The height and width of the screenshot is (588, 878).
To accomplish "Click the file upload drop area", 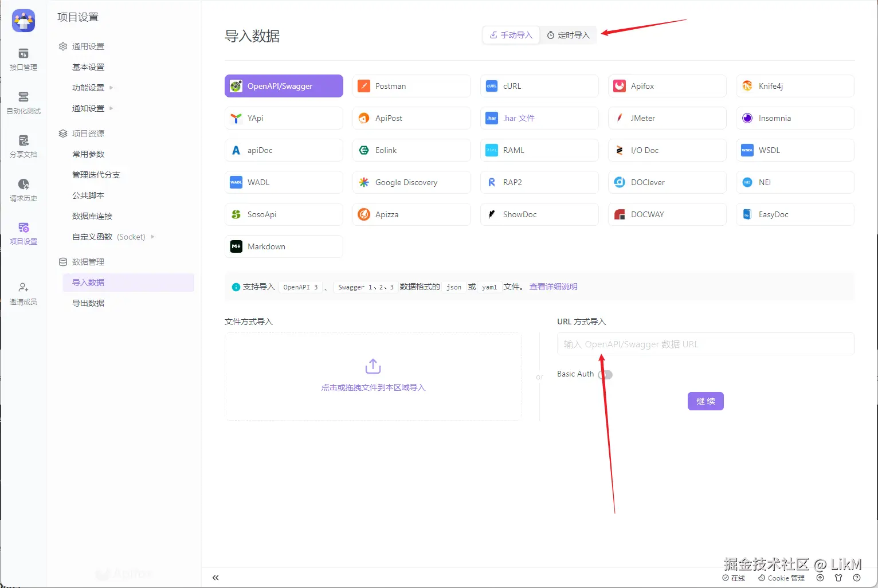I will (373, 377).
